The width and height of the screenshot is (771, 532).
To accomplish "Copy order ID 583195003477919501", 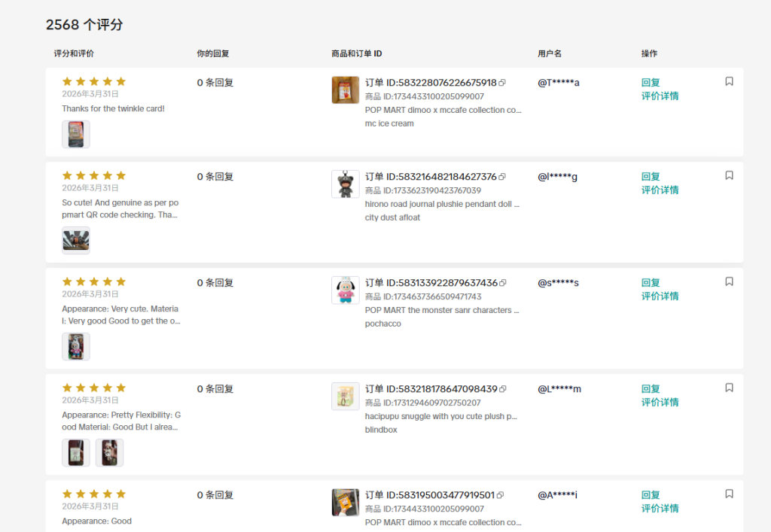I will coord(501,495).
